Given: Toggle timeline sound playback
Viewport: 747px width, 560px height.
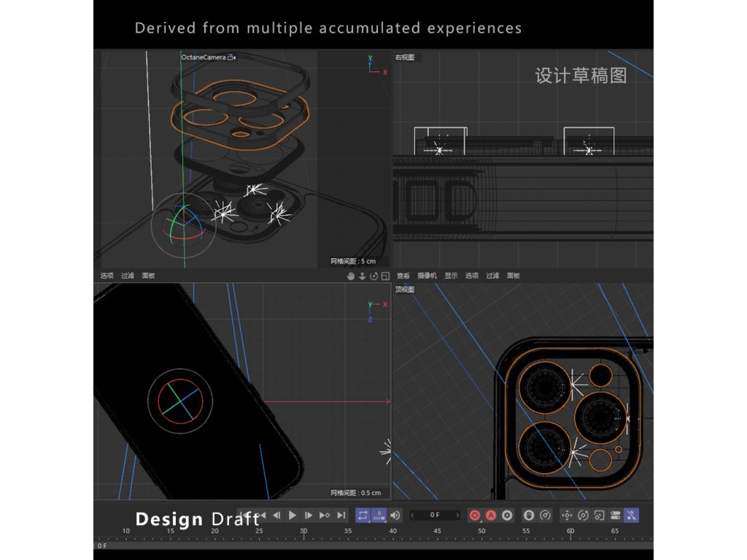Looking at the screenshot, I should 395,516.
